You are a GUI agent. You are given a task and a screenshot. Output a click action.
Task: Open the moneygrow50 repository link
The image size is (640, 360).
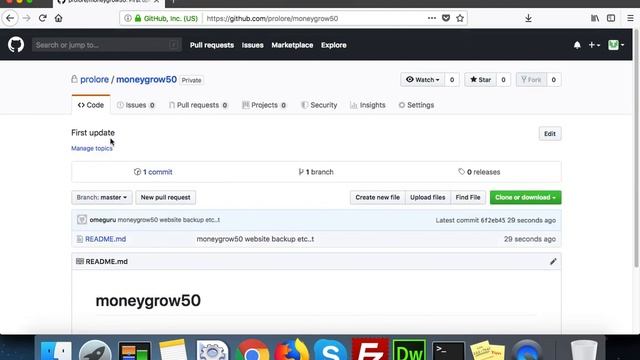pyautogui.click(x=147, y=80)
